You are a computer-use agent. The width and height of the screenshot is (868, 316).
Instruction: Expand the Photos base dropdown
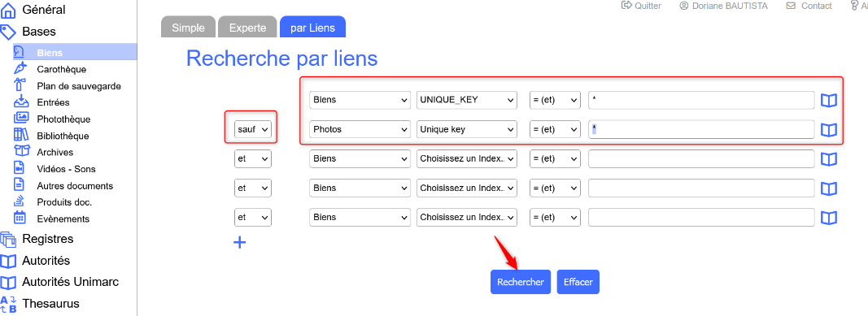360,129
